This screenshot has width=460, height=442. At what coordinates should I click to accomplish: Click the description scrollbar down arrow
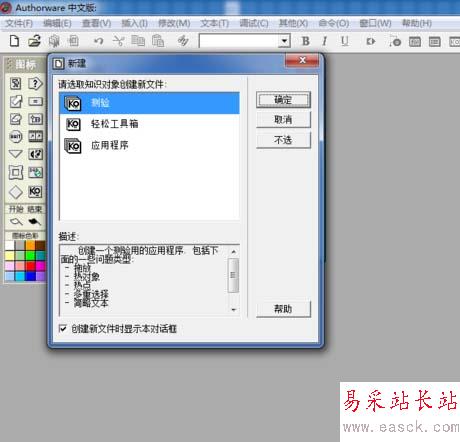(233, 310)
